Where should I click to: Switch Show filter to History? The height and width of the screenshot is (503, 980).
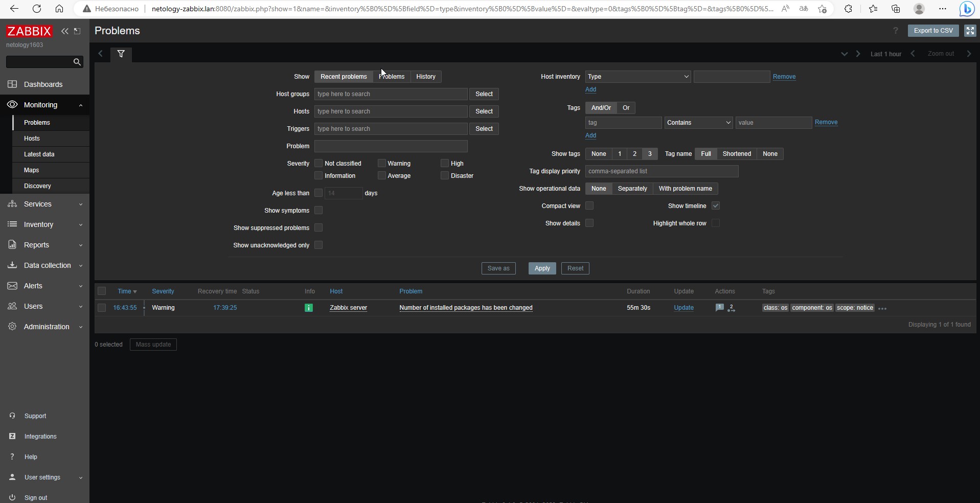click(x=426, y=77)
